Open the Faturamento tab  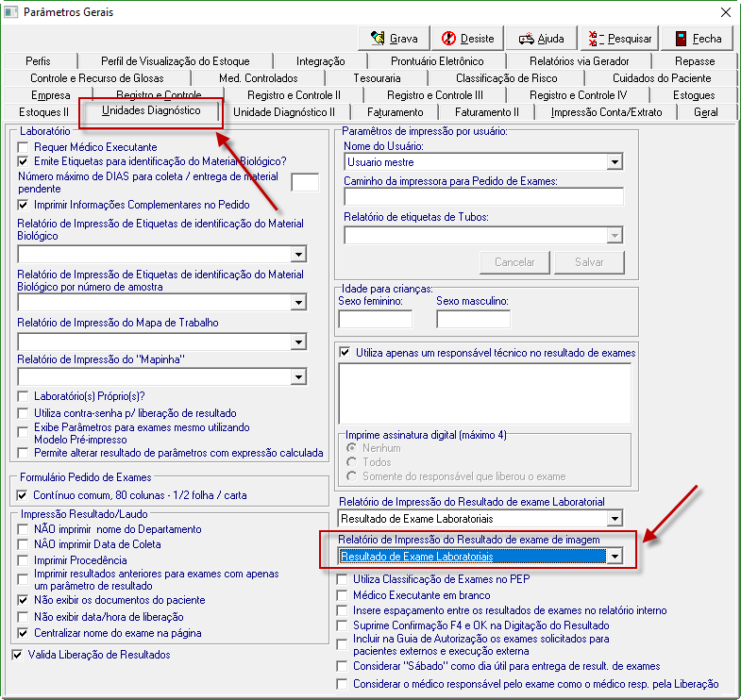(396, 112)
